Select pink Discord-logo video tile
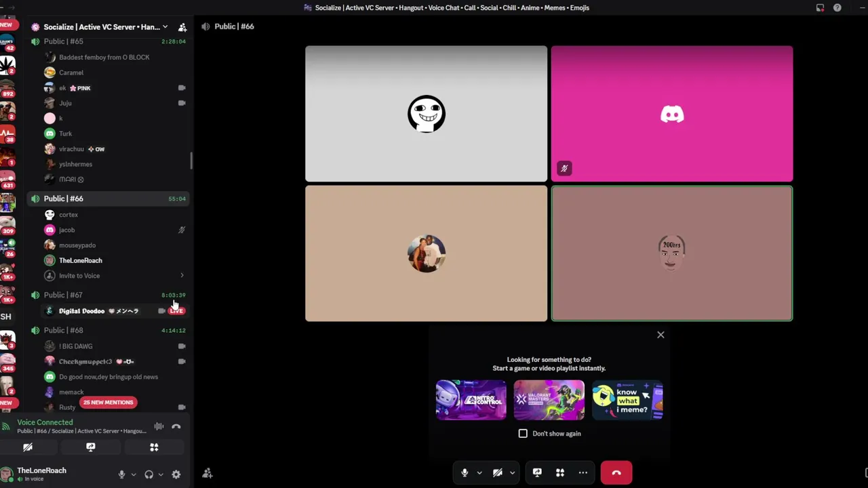Screen dimensions: 868x488 [672, 114]
